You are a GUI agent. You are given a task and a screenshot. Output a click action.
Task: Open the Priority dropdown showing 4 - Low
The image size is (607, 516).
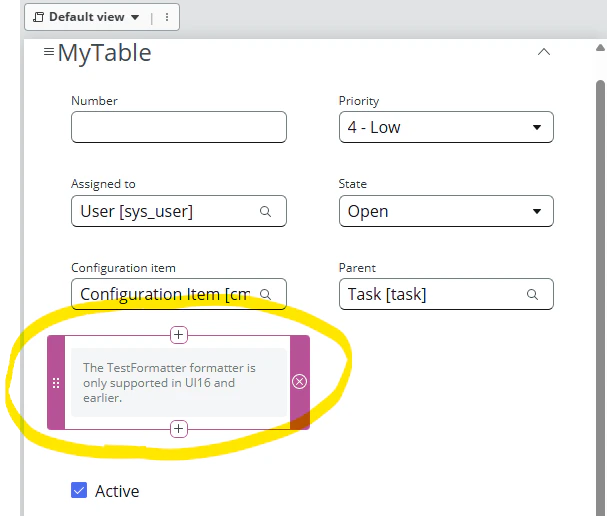point(446,127)
